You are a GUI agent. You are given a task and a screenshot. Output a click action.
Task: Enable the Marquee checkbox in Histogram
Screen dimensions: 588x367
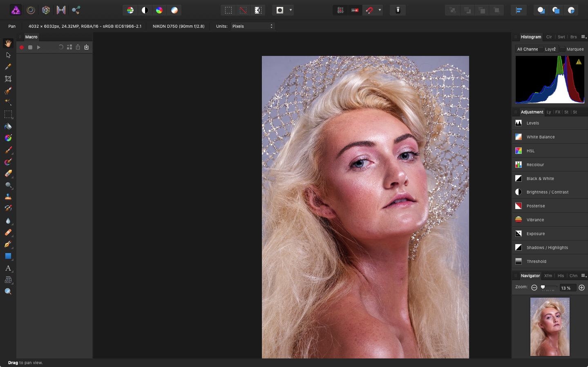click(x=563, y=49)
